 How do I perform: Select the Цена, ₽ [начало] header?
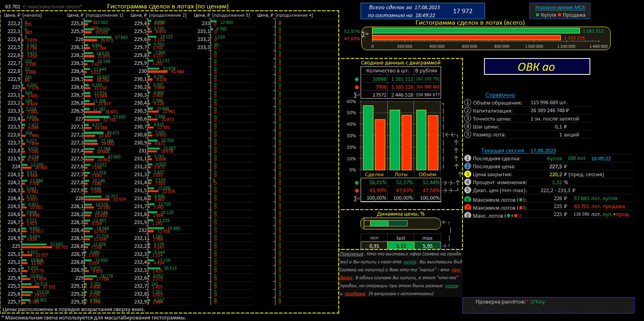coord(23,15)
